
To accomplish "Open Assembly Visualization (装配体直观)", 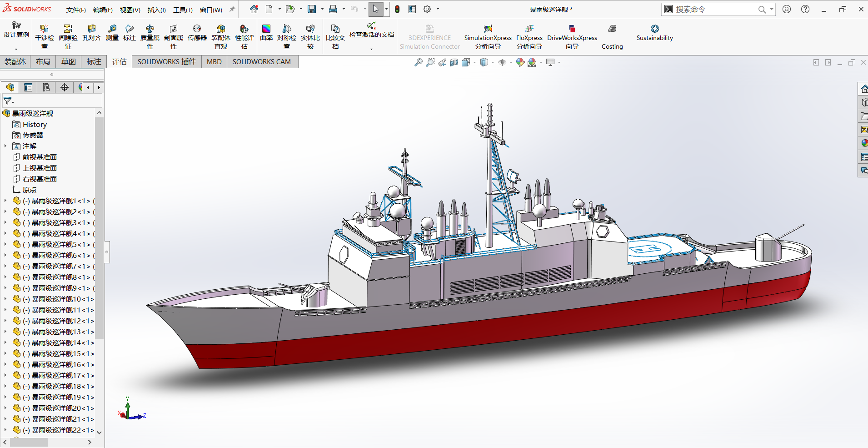I will 221,36.
